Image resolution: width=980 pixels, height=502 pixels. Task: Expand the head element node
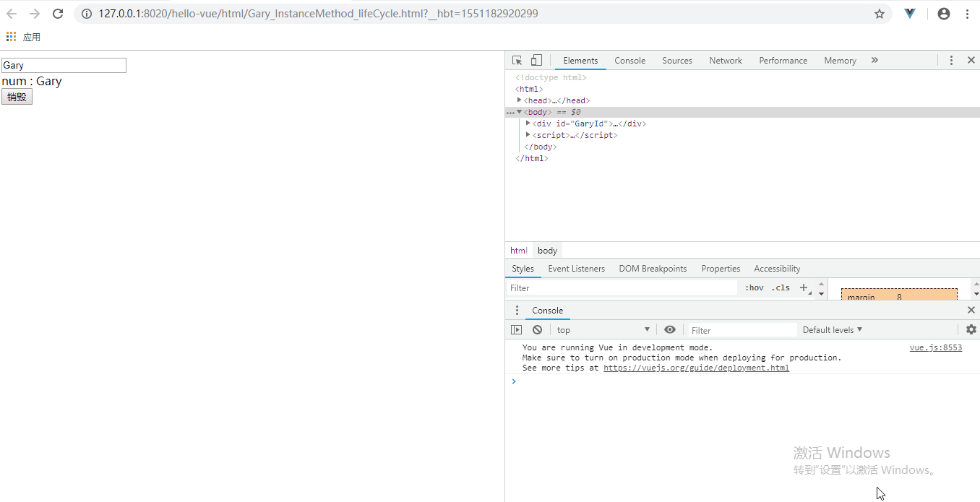coord(520,100)
